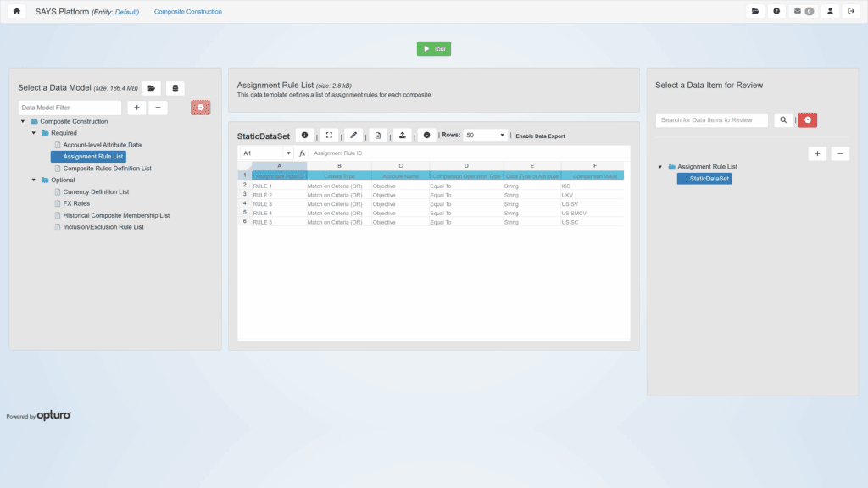Click the logout icon
Image resolution: width=868 pixels, height=488 pixels.
tap(851, 11)
